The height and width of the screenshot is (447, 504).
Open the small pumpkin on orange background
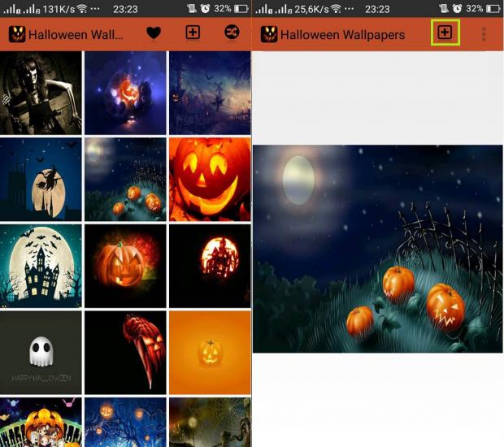[x=210, y=352]
